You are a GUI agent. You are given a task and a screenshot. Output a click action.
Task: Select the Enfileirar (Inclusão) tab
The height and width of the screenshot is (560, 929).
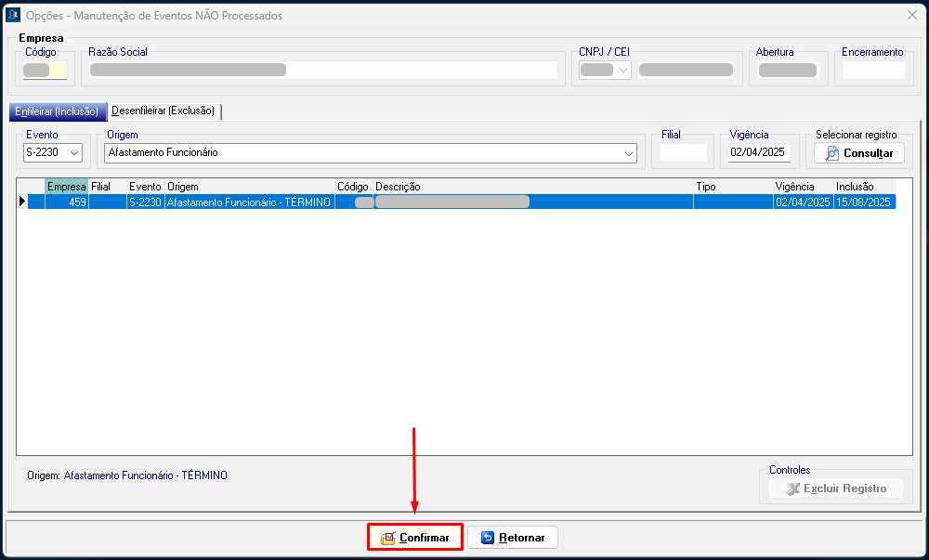[x=56, y=111]
